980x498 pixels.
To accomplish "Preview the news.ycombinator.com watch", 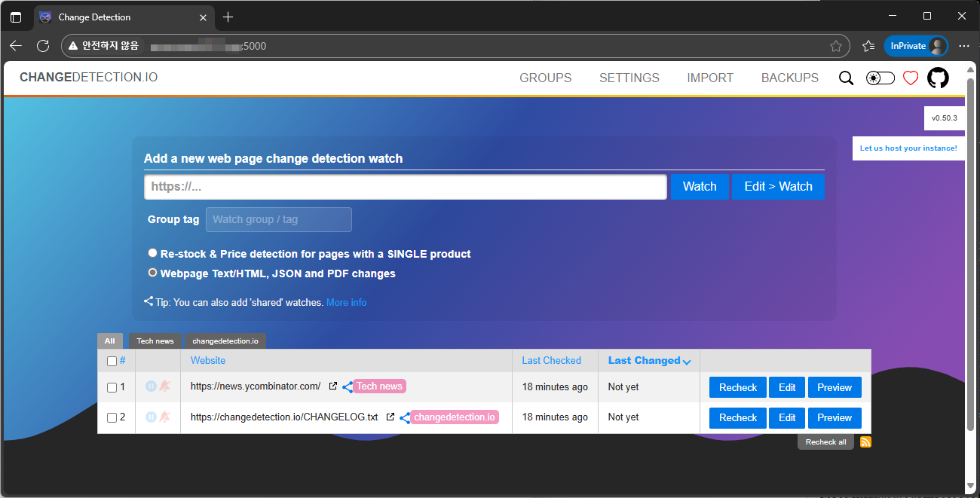I will (835, 387).
